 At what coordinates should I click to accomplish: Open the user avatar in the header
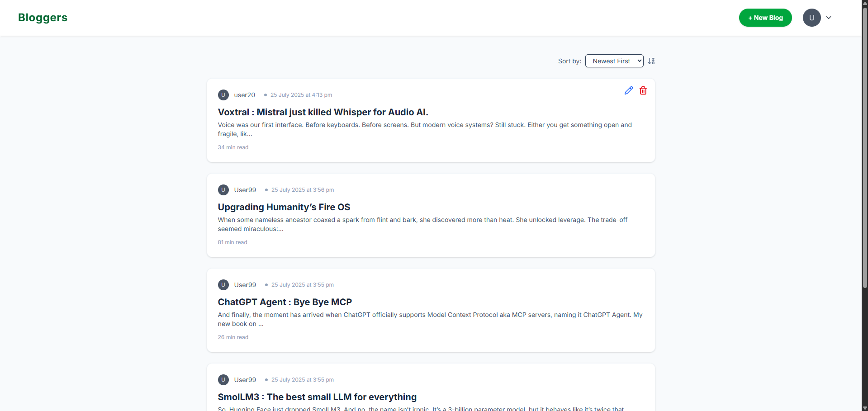[x=811, y=18]
